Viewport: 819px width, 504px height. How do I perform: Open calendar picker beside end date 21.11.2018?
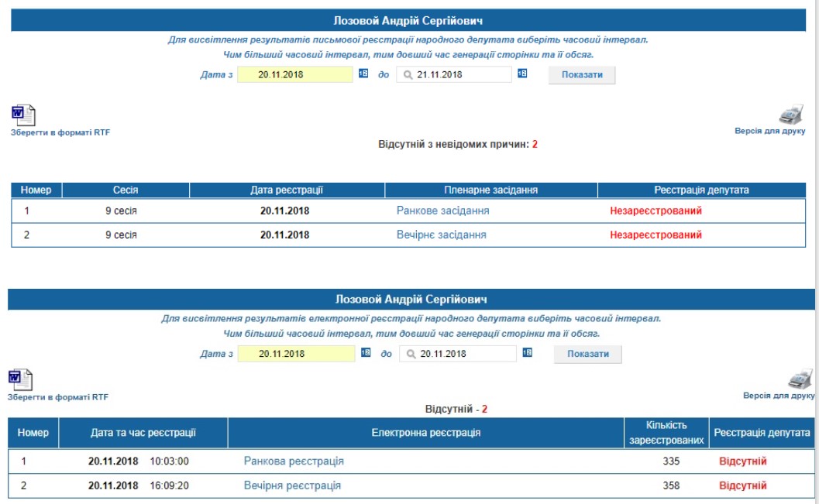click(x=522, y=74)
